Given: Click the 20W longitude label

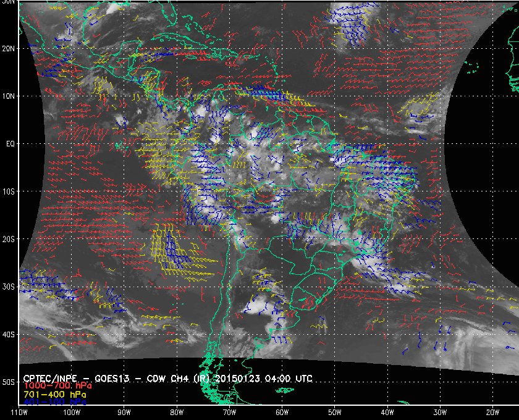Looking at the screenshot, I should click(492, 413).
